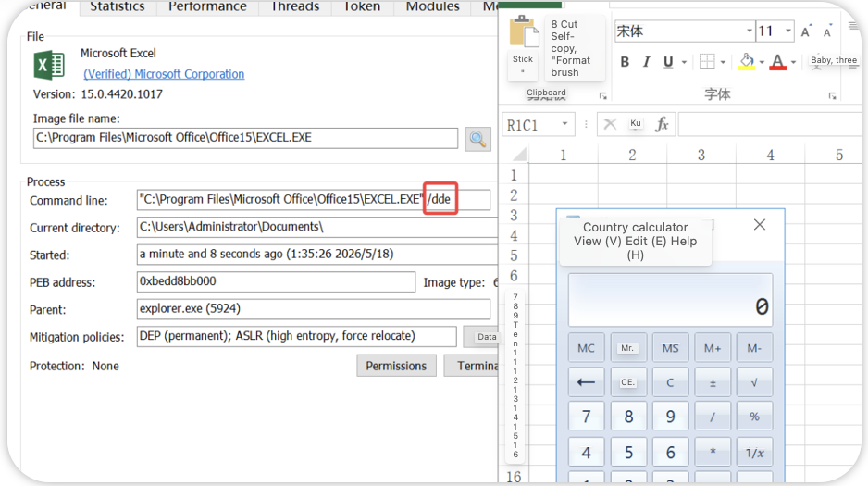Open the Stick paste options dropdown
This screenshot has height=486, width=868.
coord(523,71)
